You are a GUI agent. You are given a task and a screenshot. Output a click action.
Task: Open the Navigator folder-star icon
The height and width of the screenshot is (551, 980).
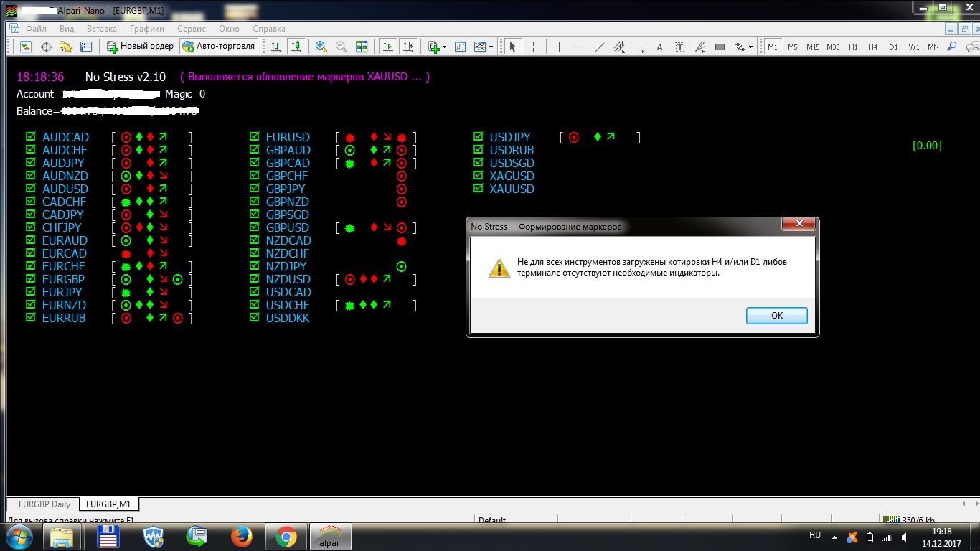[x=66, y=47]
